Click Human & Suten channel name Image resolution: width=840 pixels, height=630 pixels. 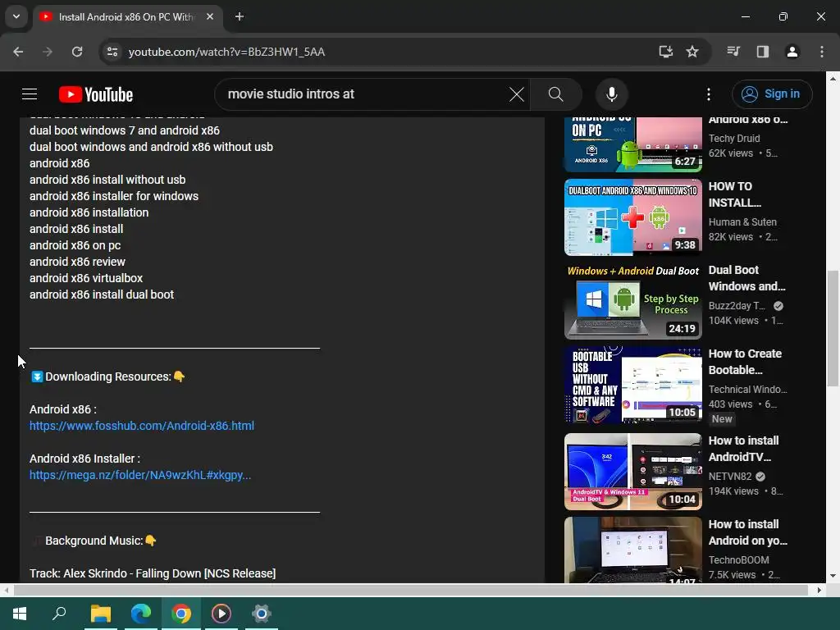click(x=742, y=221)
